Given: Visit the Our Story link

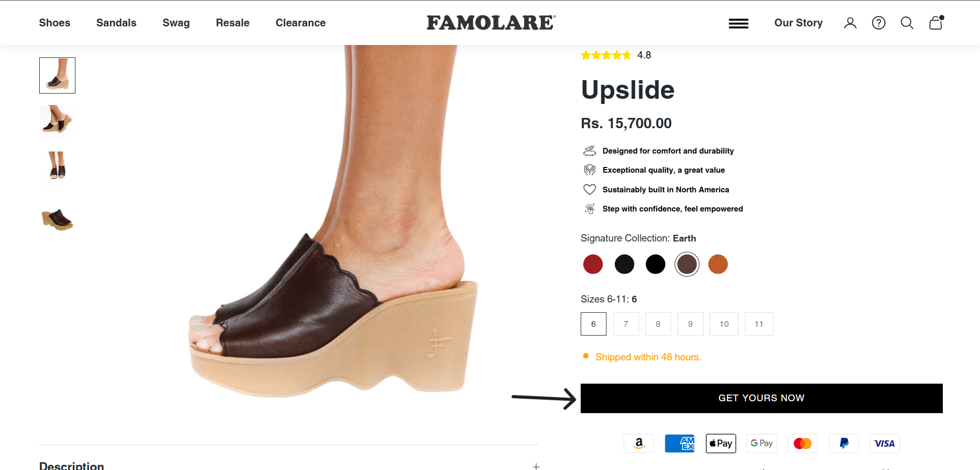Looking at the screenshot, I should (x=798, y=23).
